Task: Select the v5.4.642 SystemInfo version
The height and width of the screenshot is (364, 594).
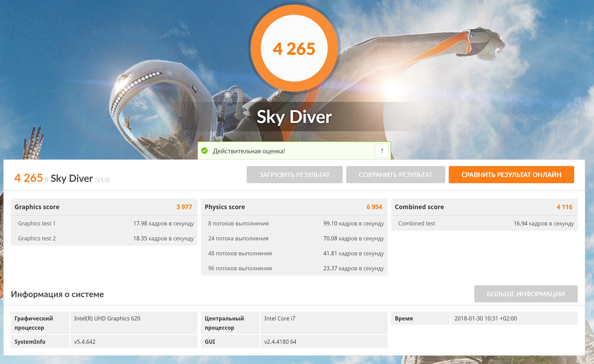Action: [85, 342]
